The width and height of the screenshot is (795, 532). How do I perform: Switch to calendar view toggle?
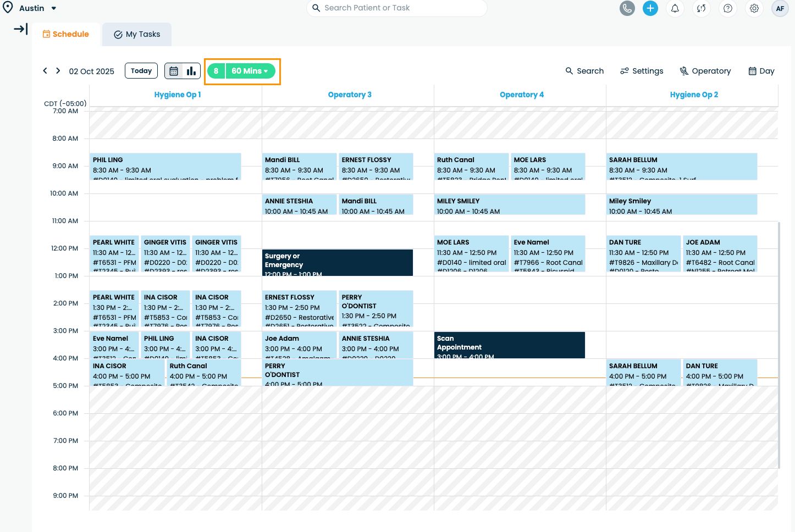(174, 71)
